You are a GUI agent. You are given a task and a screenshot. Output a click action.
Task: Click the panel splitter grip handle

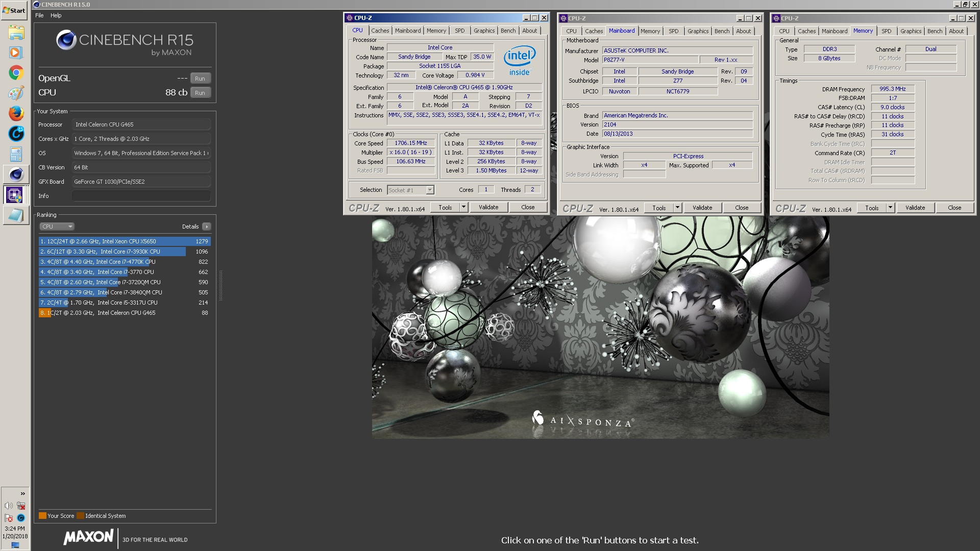point(220,286)
